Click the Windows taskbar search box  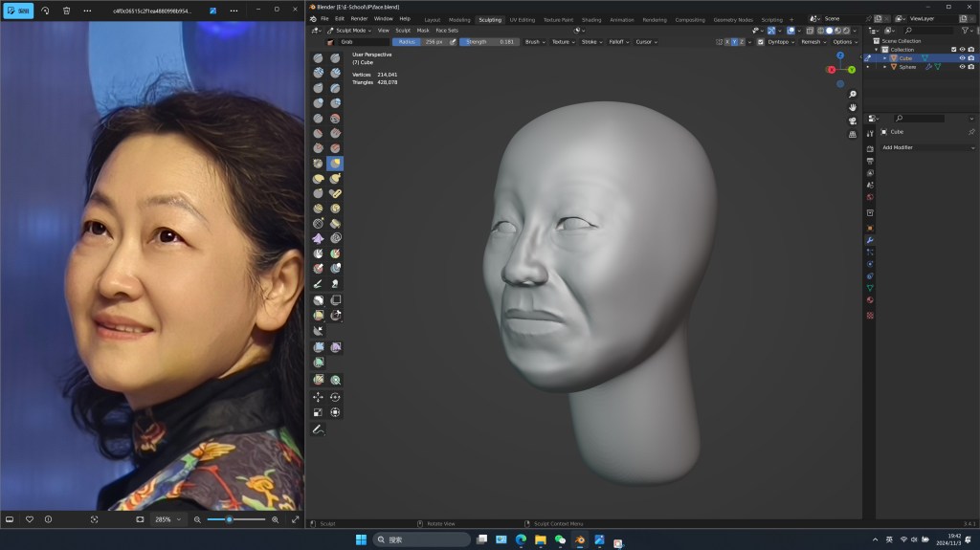click(x=421, y=539)
